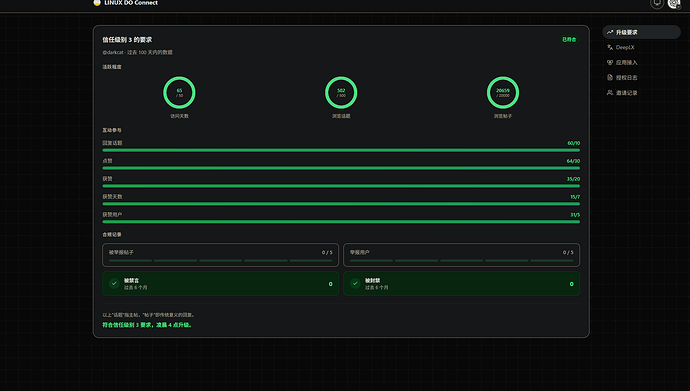
Task: Open 邀请记录 in the sidebar
Action: coord(641,93)
